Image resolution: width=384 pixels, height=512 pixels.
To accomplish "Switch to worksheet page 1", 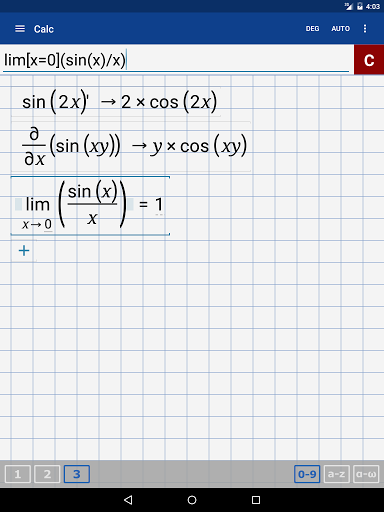I will (x=18, y=474).
